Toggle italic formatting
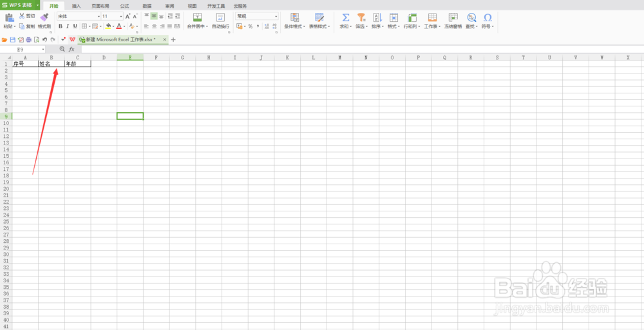This screenshot has width=644, height=330. [x=68, y=26]
